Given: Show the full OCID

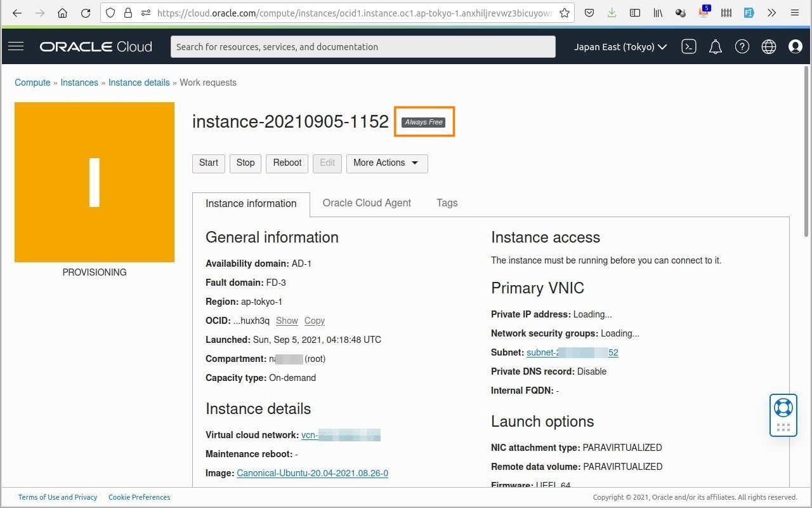Looking at the screenshot, I should [x=287, y=321].
